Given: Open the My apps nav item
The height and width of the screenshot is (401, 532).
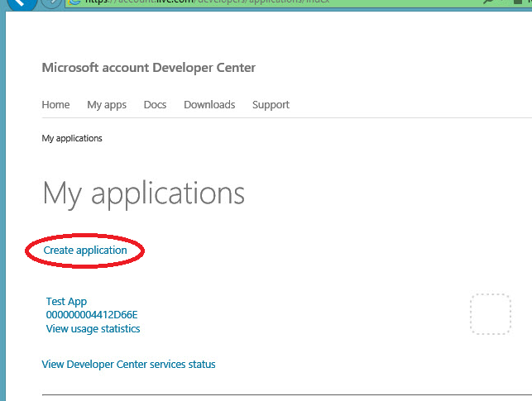Looking at the screenshot, I should 107,105.
